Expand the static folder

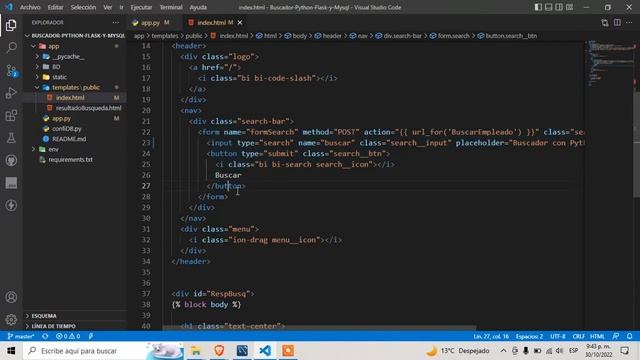[x=59, y=77]
